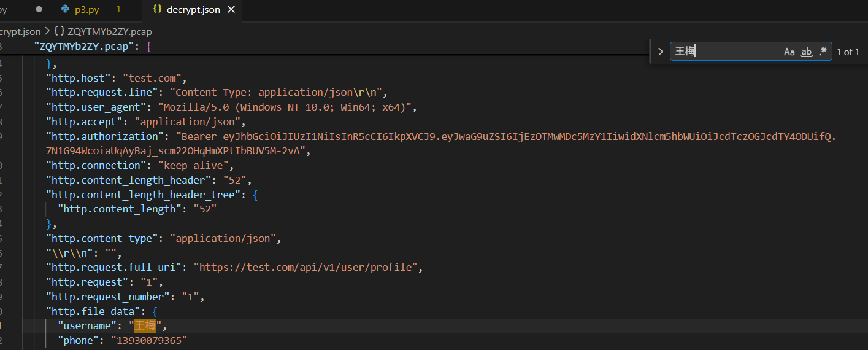Click the highlighted 王梅 username match
Screen dimensions: 868x350
(x=145, y=326)
